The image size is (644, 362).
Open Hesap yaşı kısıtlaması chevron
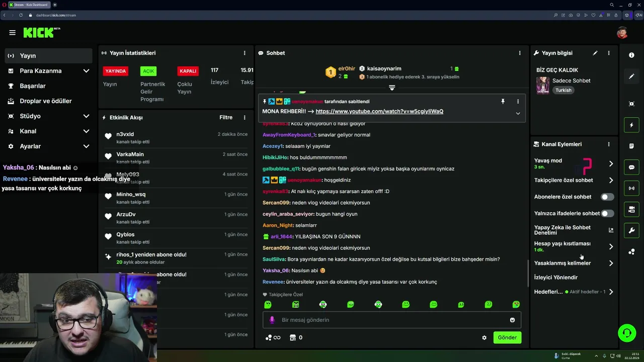tap(611, 247)
